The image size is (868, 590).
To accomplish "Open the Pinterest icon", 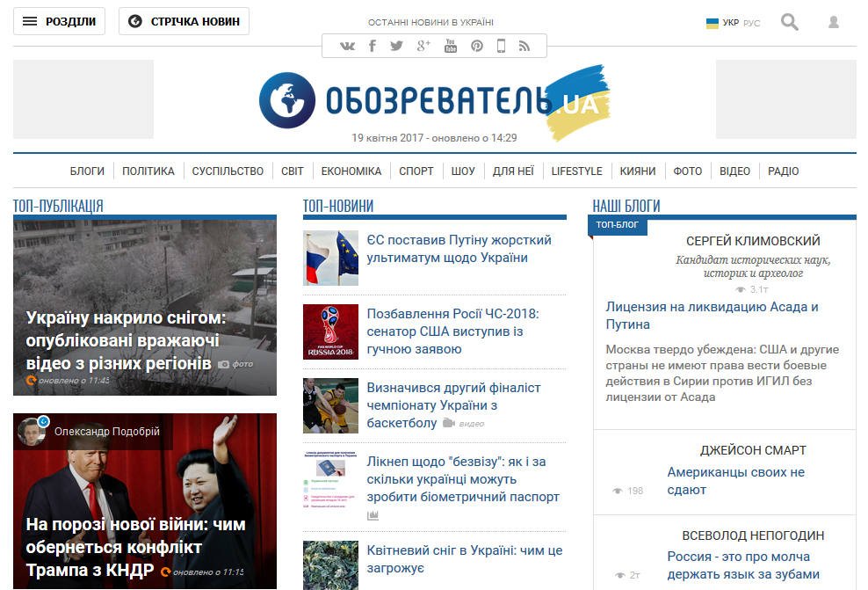I will 477,46.
